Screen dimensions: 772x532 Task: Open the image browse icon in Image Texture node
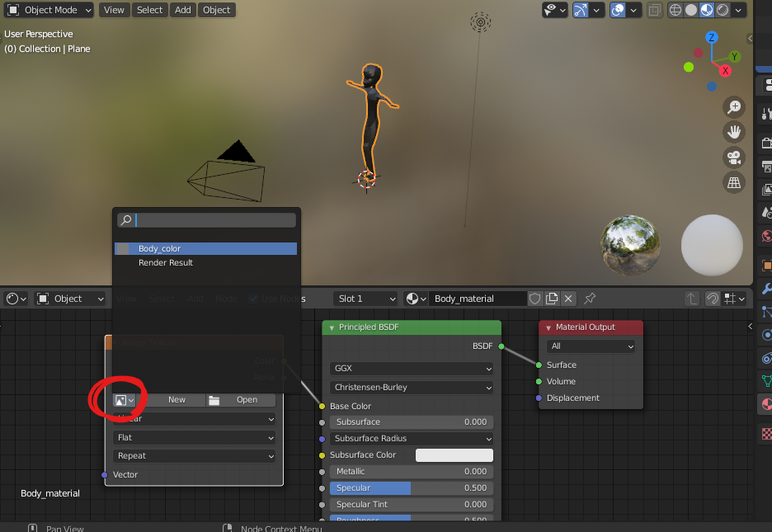coord(124,400)
